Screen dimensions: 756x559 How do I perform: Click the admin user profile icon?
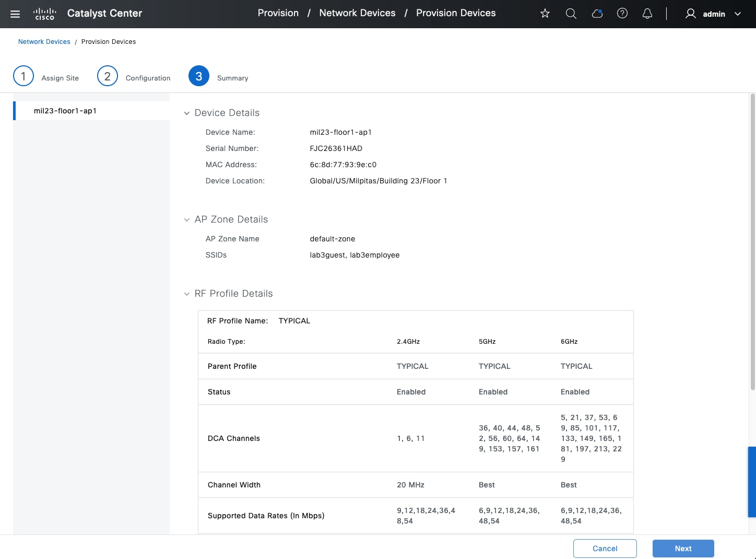(690, 14)
